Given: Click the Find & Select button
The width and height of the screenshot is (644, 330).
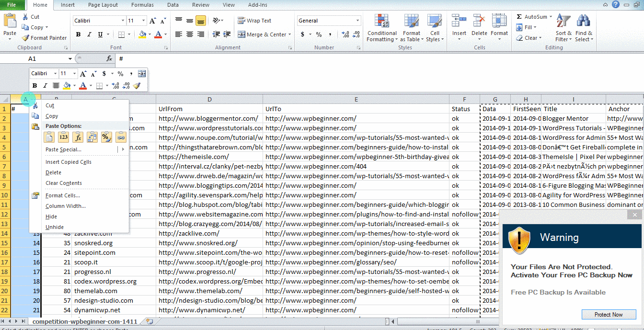Looking at the screenshot, I should tap(583, 27).
